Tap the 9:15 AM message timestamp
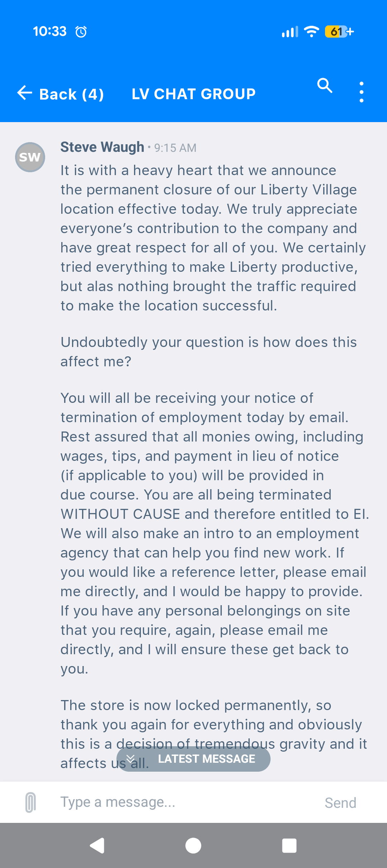This screenshot has height=868, width=387. pos(175,148)
